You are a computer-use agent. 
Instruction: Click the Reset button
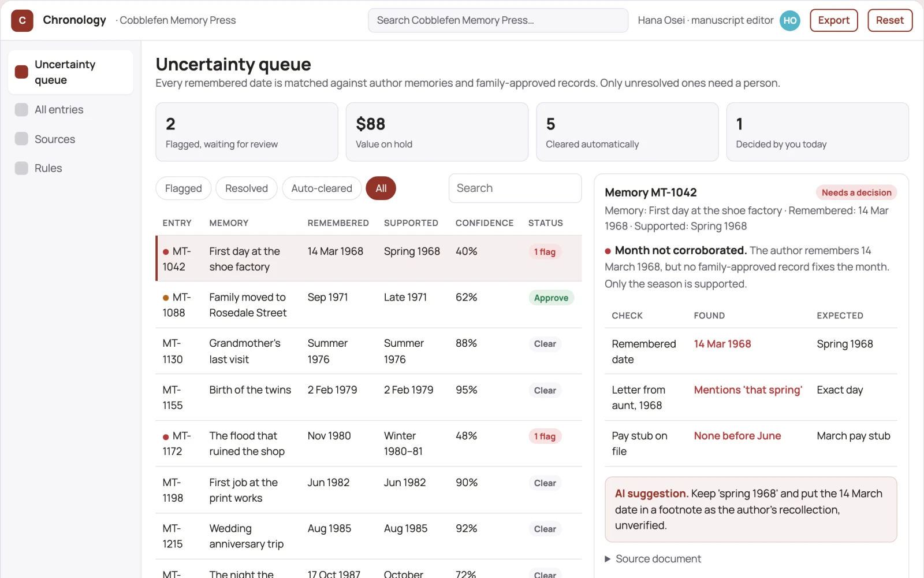pyautogui.click(x=890, y=20)
